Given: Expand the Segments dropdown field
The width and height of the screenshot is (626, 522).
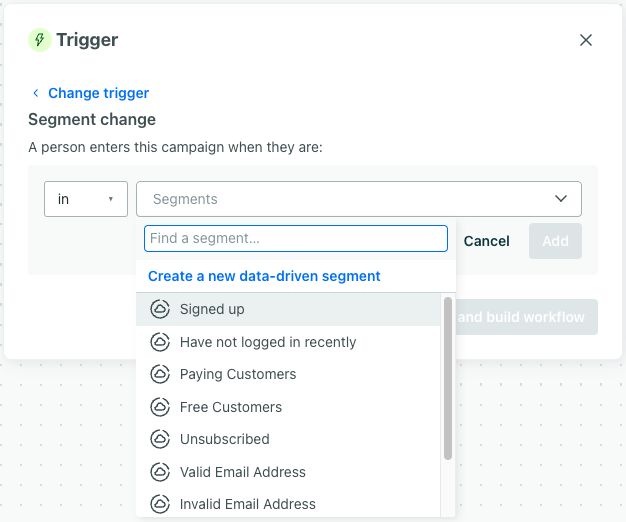Looking at the screenshot, I should coord(340,199).
